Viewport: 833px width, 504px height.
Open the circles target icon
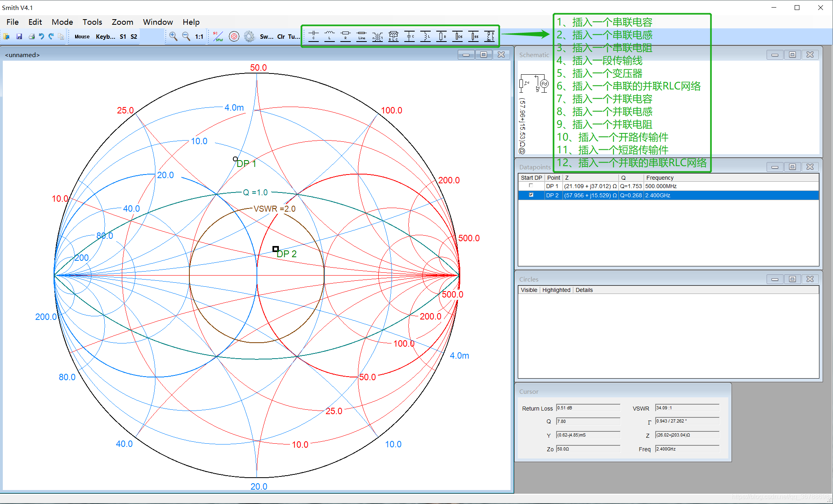point(234,36)
